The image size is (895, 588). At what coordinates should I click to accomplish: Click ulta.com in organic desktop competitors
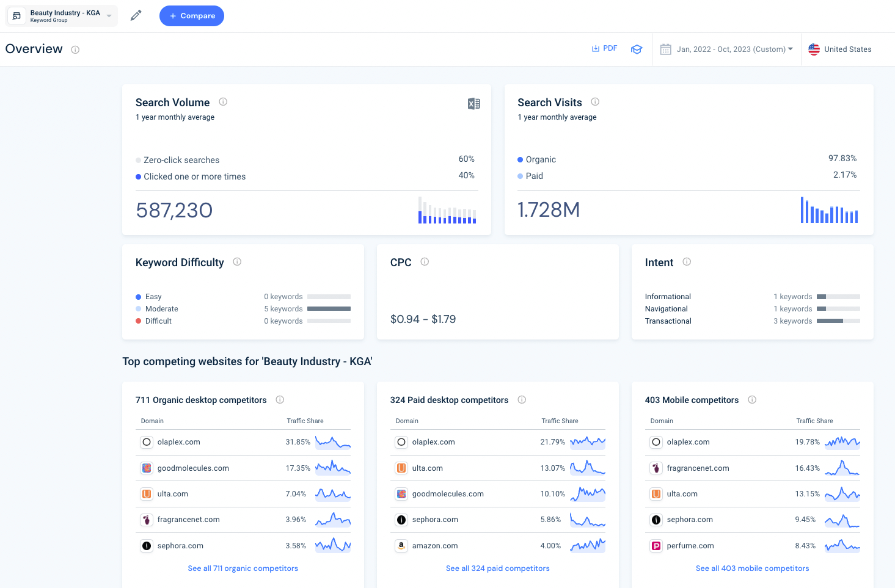[x=173, y=494]
